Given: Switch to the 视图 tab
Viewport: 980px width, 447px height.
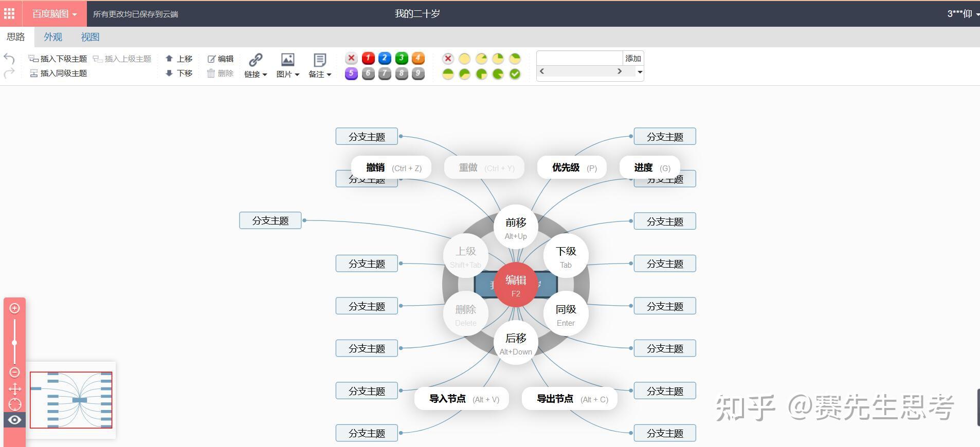Looking at the screenshot, I should click(90, 37).
